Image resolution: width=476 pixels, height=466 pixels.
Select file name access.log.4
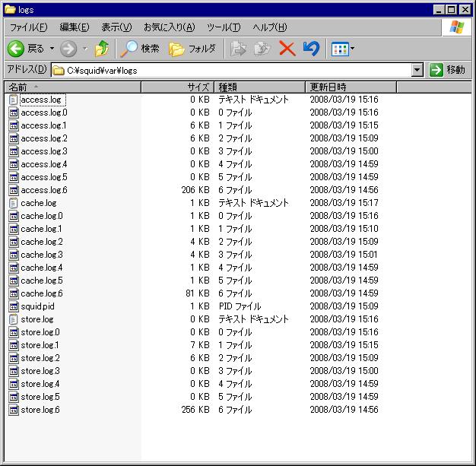click(44, 164)
